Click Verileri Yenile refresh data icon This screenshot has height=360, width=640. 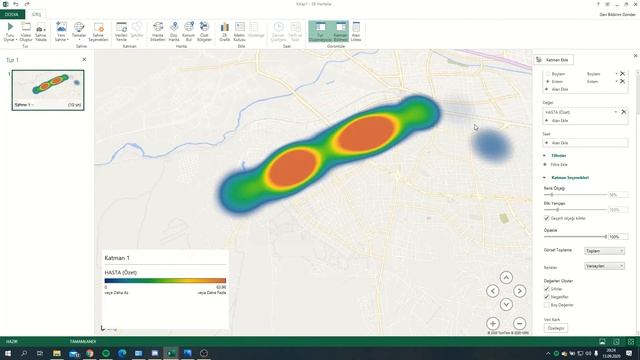121,32
